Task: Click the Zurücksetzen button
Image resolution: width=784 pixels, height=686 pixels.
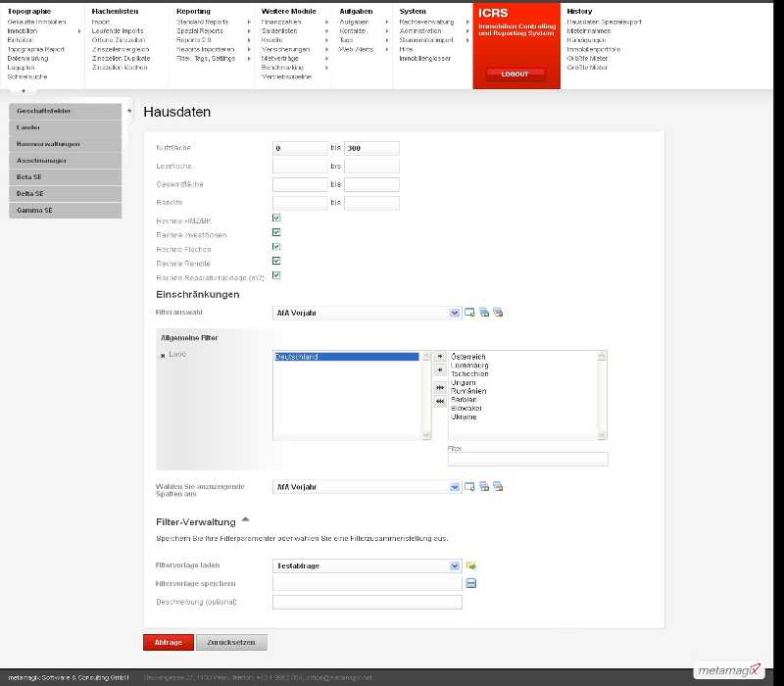Action: pos(231,643)
